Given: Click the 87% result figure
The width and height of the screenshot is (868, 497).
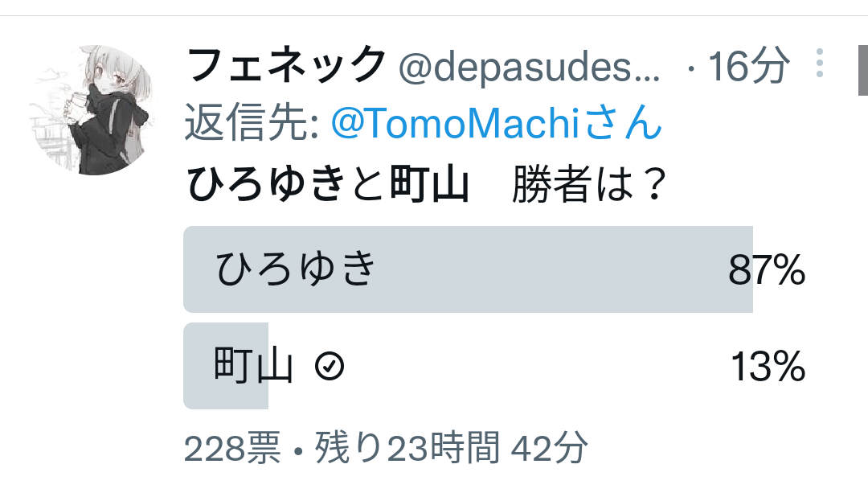Looking at the screenshot, I should 767,270.
